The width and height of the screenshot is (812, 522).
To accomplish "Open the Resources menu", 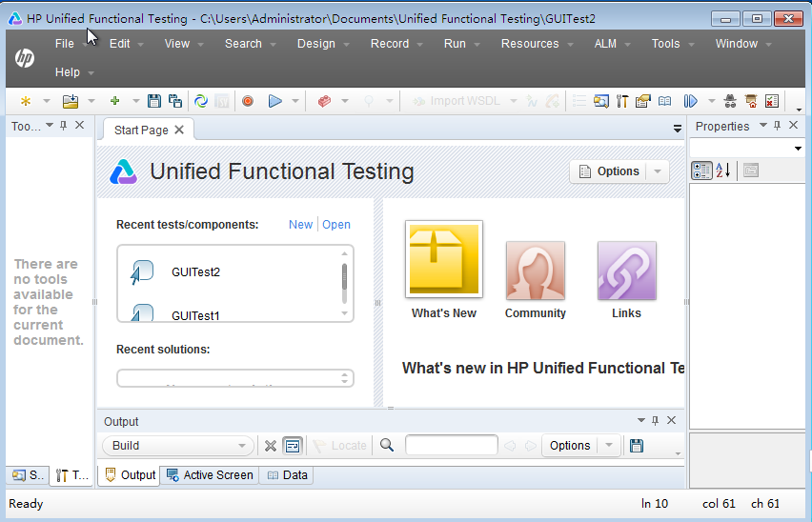I will pos(530,44).
